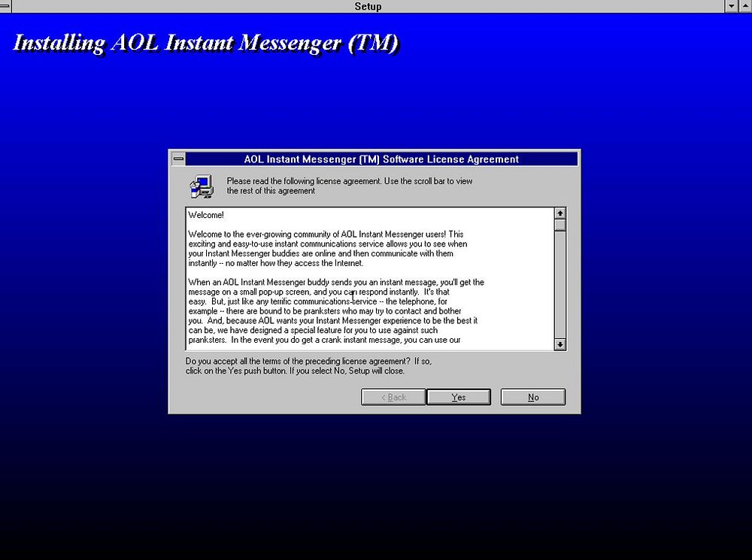
Task: Decline the license with the No button
Action: tap(533, 397)
